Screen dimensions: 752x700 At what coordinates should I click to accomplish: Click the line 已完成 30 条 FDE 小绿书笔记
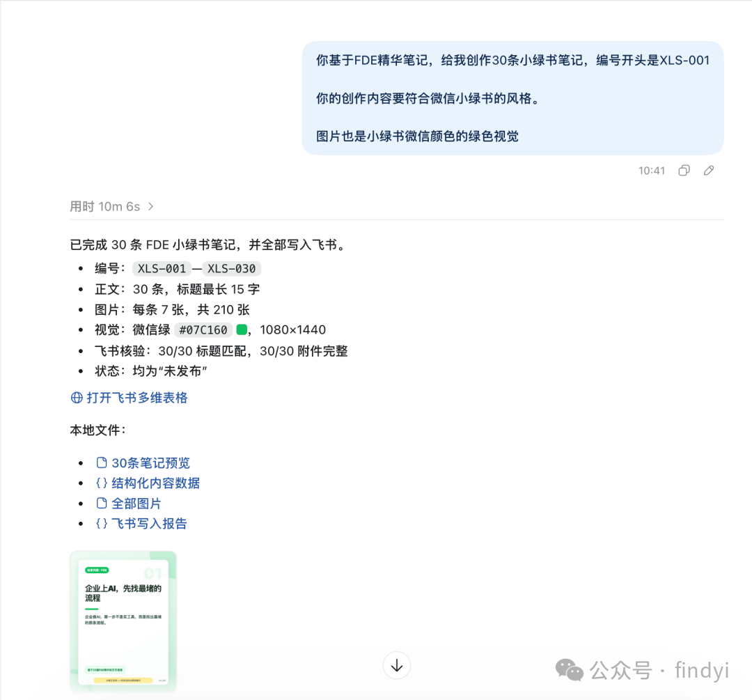pyautogui.click(x=209, y=245)
